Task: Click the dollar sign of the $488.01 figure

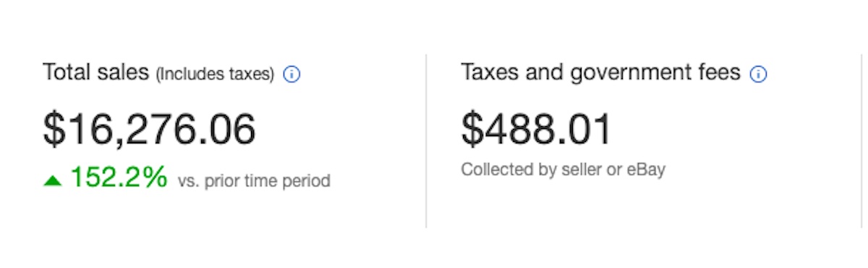Action: [x=472, y=129]
